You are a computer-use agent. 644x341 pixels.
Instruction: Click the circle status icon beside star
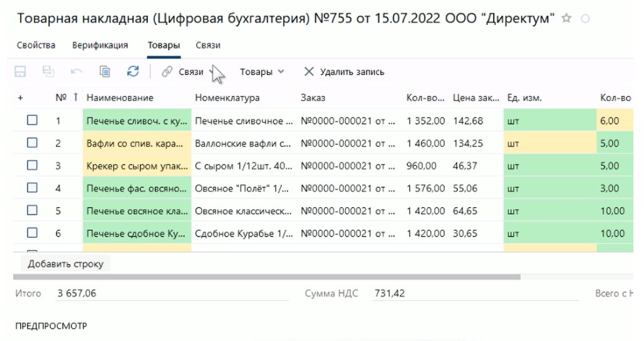[x=585, y=19]
